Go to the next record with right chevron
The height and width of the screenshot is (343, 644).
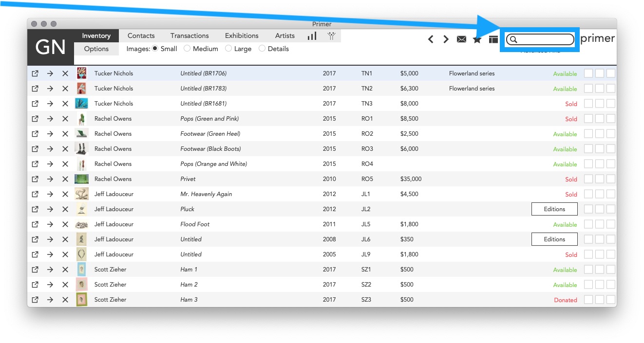[446, 39]
